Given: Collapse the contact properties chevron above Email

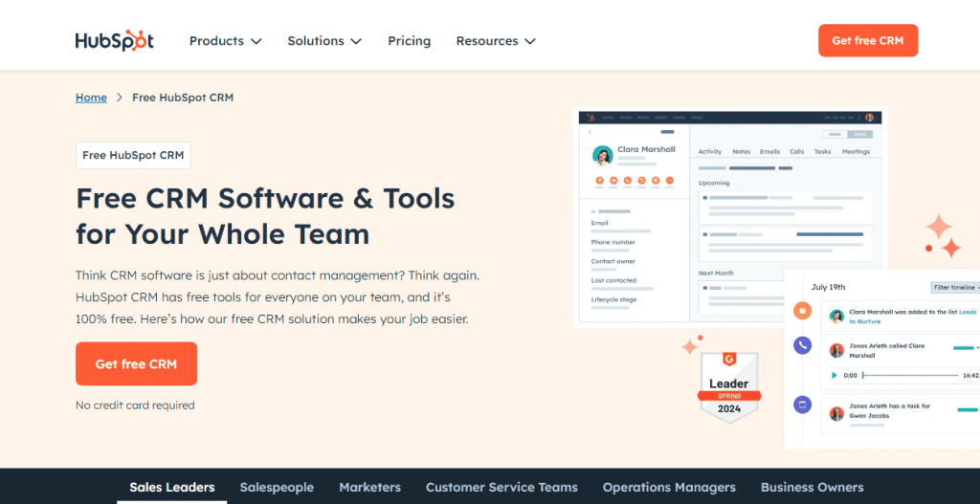Looking at the screenshot, I should [592, 211].
